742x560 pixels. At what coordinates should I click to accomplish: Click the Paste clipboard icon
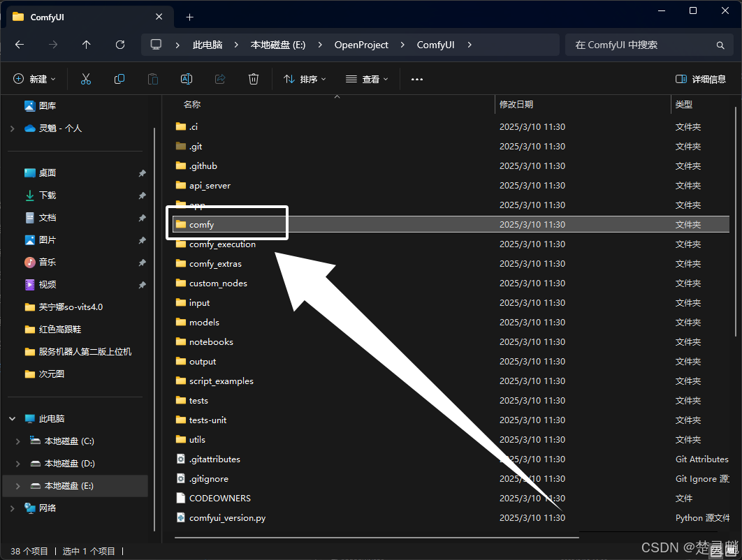(x=153, y=79)
